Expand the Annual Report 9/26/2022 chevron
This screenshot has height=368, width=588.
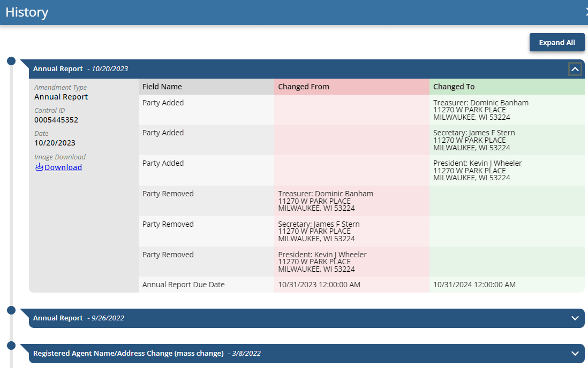pyautogui.click(x=575, y=318)
